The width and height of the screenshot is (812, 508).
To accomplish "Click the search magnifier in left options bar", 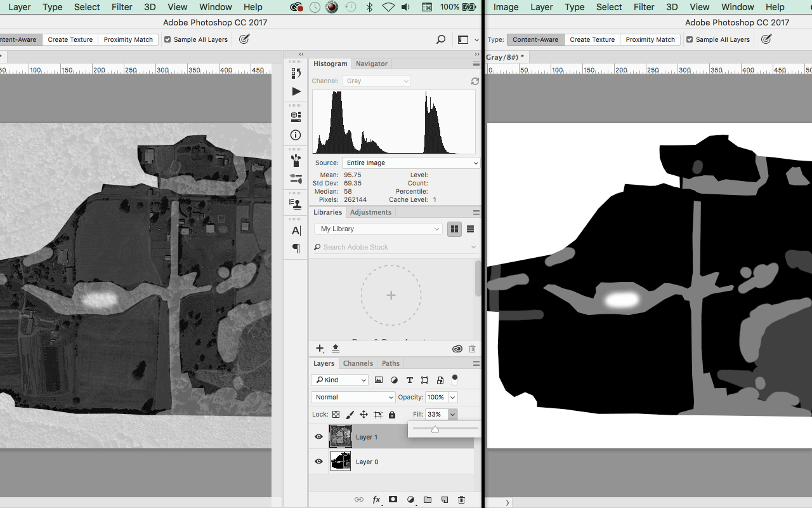I will pos(441,39).
